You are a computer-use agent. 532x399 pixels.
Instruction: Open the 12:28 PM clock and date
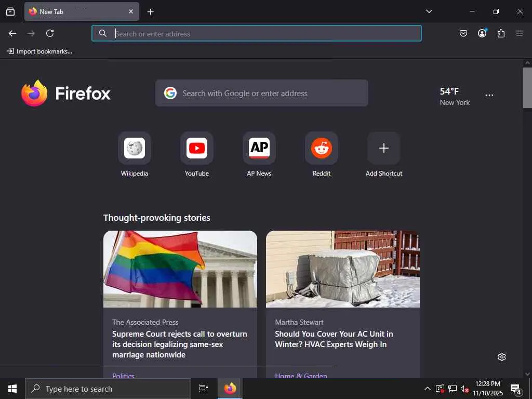click(488, 389)
